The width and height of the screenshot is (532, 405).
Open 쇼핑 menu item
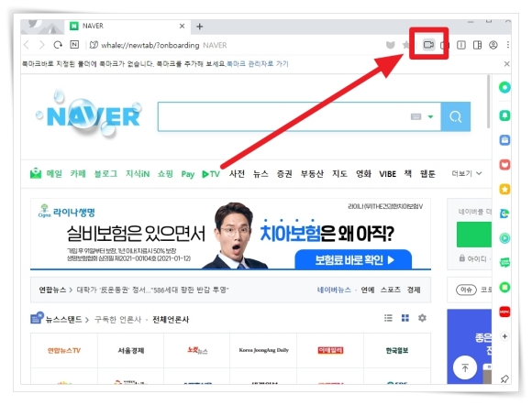pyautogui.click(x=165, y=173)
